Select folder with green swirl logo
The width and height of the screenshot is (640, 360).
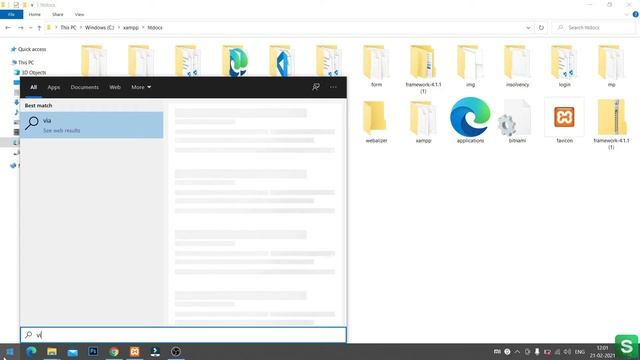236,61
